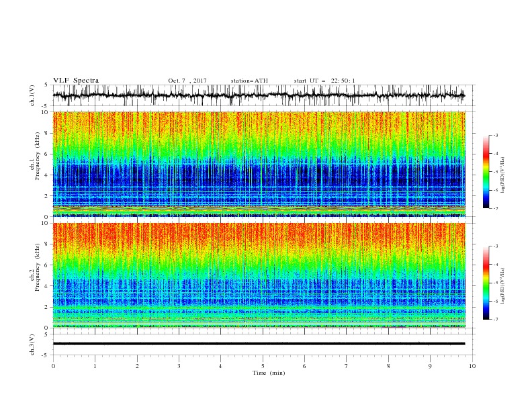Click the ch.2 PSD color scale bar

click(x=486, y=283)
